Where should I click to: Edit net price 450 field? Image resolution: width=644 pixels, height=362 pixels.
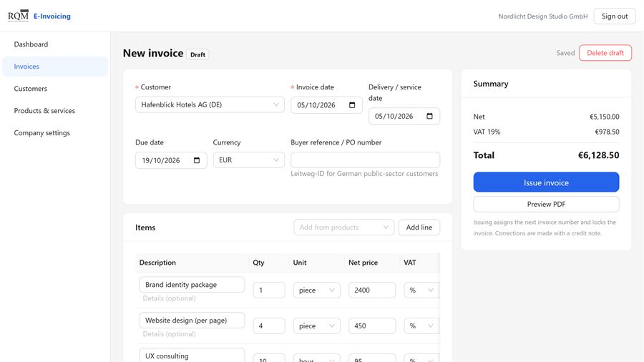372,326
